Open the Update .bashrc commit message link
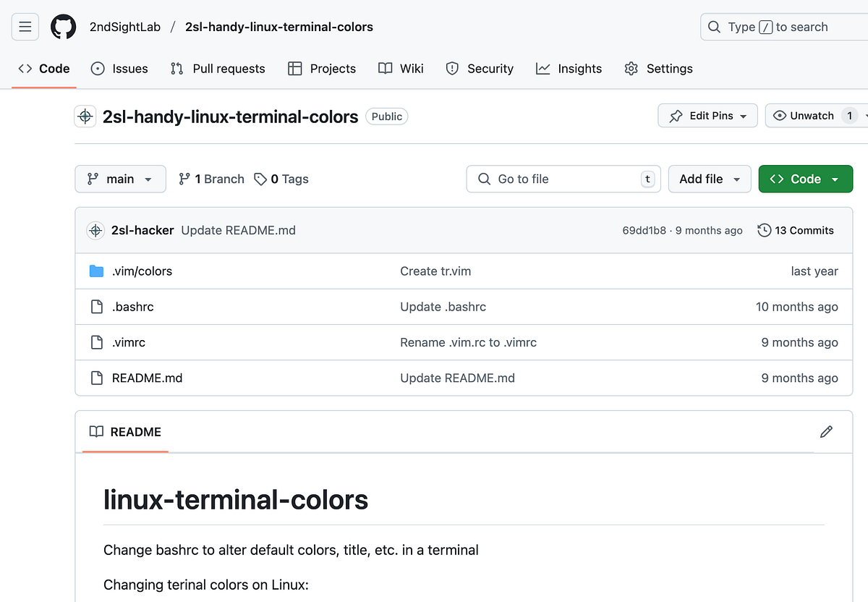 tap(443, 306)
